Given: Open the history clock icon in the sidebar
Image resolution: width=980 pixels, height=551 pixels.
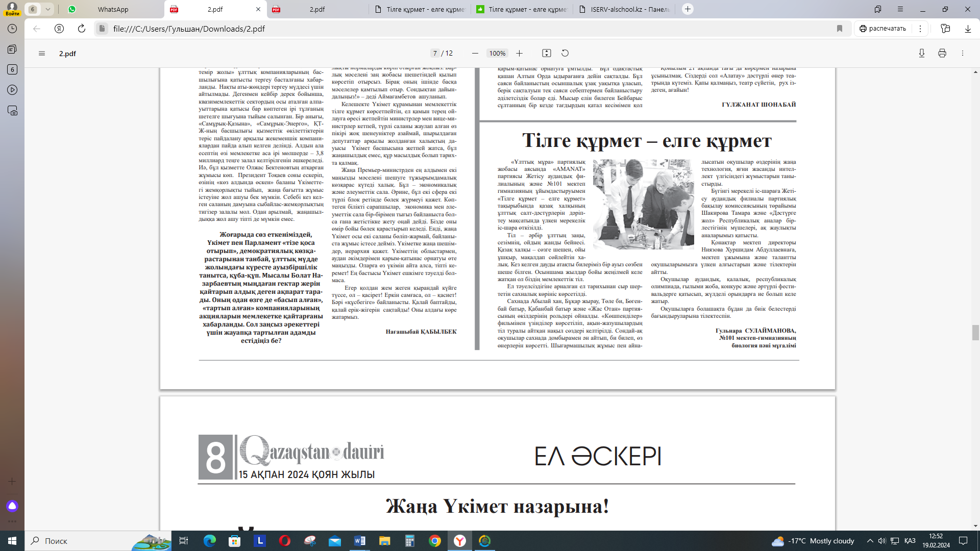Looking at the screenshot, I should click(x=12, y=29).
